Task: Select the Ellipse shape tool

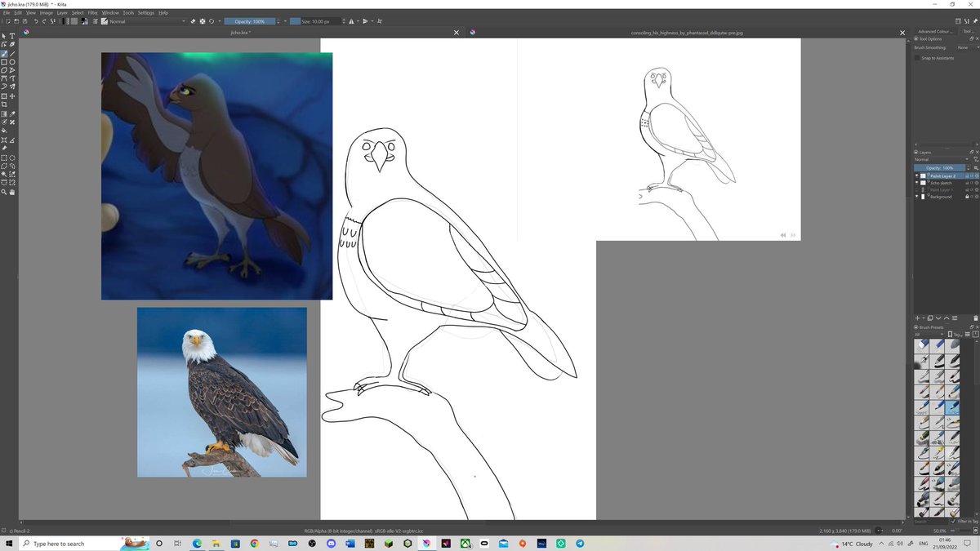Action: pos(12,62)
